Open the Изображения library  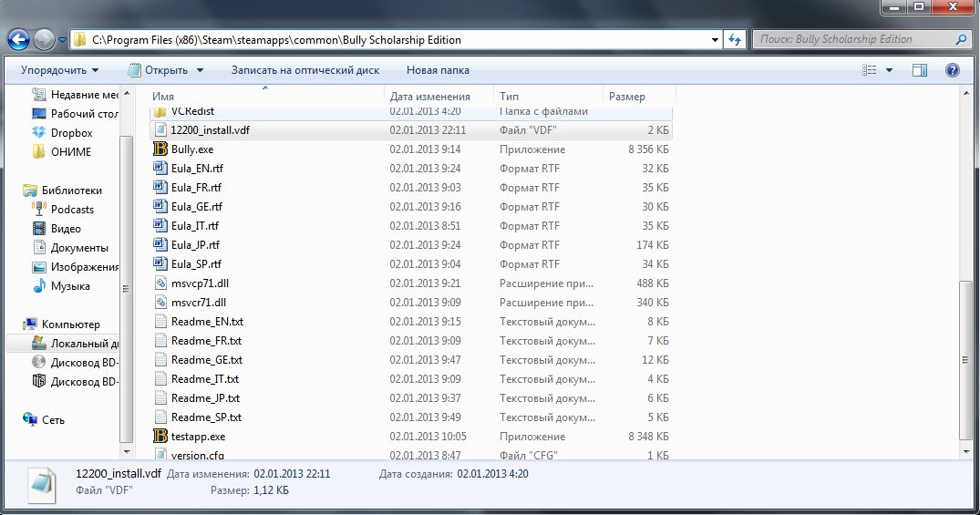[77, 267]
